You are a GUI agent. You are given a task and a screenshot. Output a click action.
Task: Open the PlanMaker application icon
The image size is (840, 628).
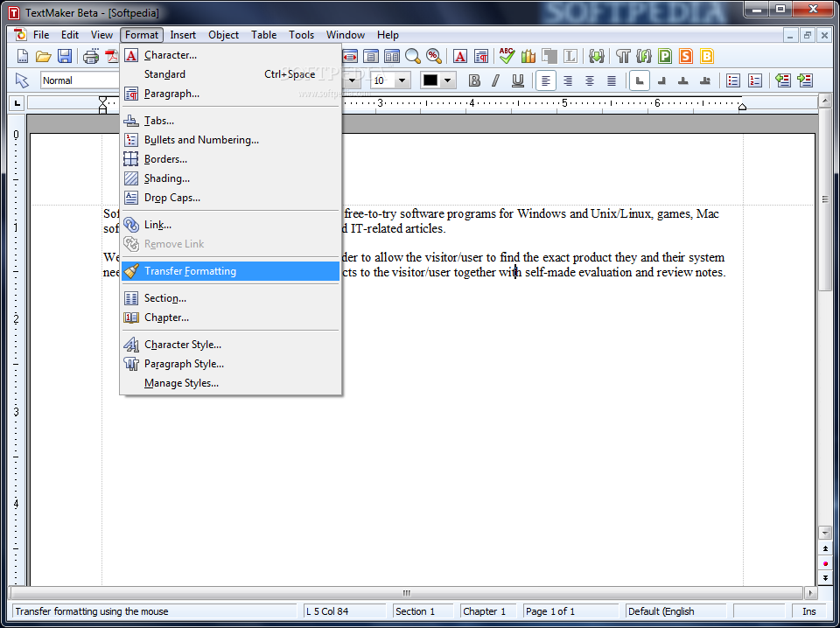coord(665,57)
